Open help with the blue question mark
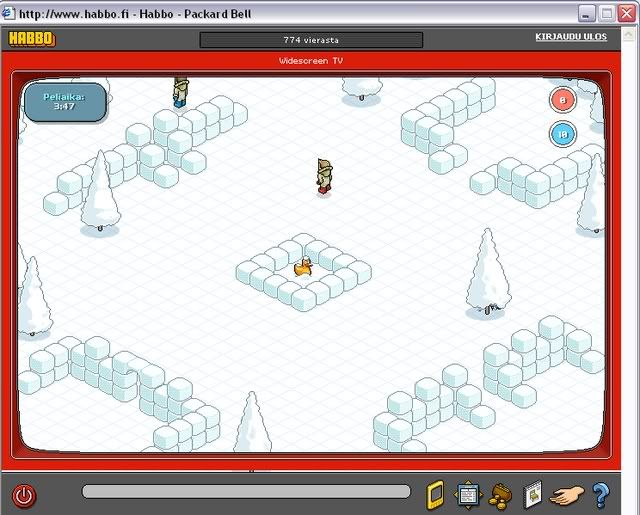The width and height of the screenshot is (640, 515). pyautogui.click(x=600, y=494)
